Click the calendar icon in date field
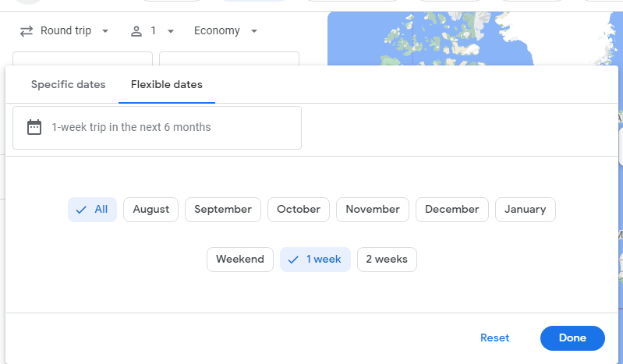Screen dimensions: 623x364 pyautogui.click(x=34, y=127)
